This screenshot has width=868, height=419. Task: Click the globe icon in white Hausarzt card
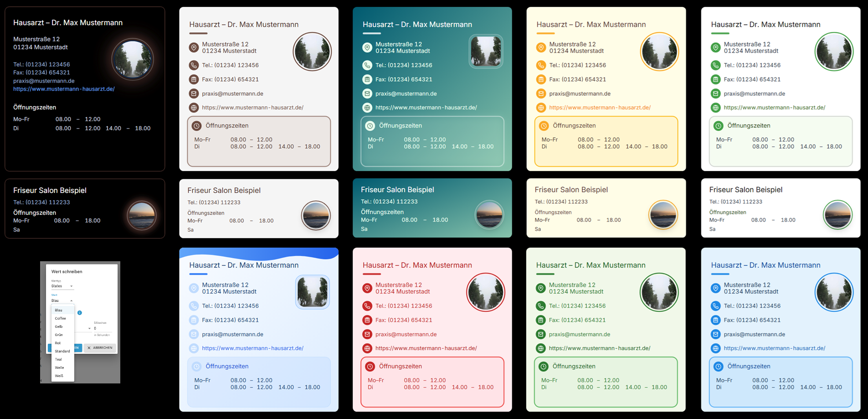point(715,108)
